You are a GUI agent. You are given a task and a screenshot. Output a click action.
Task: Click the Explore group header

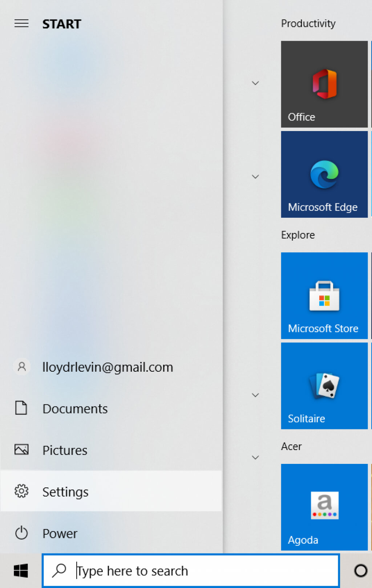[x=298, y=235]
